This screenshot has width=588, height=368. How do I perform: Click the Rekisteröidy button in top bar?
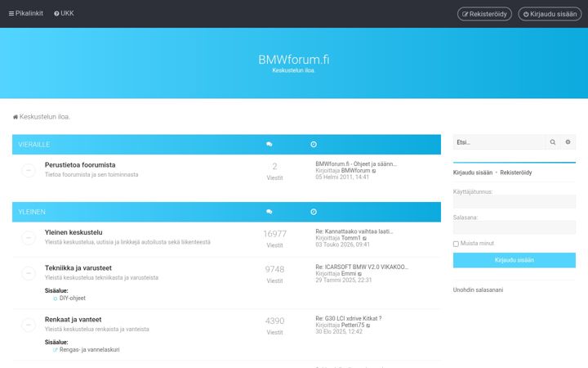click(484, 14)
